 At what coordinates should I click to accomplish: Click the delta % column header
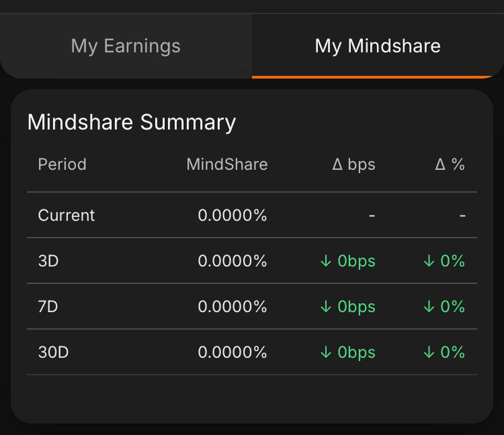(x=450, y=165)
